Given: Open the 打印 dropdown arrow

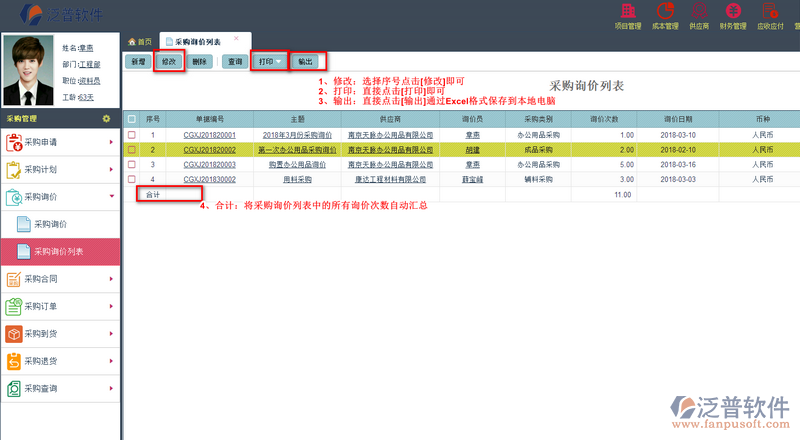Looking at the screenshot, I should pyautogui.click(x=279, y=62).
